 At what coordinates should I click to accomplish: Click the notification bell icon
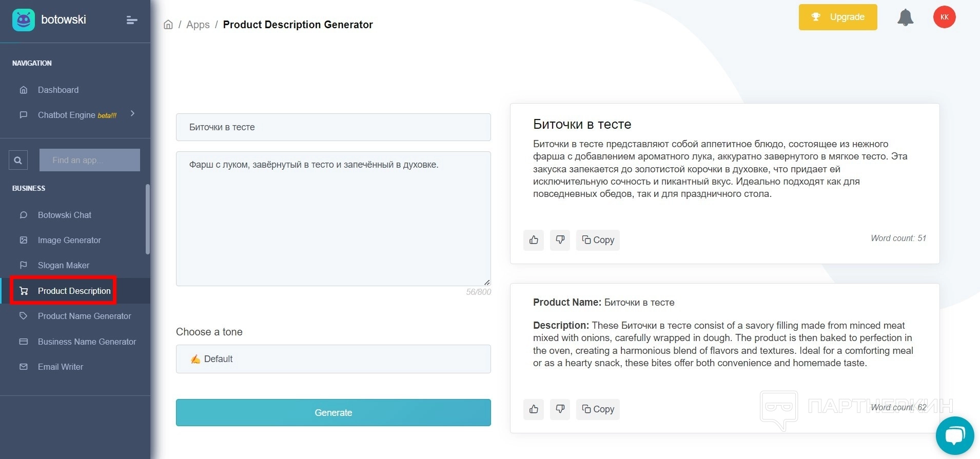pos(905,17)
